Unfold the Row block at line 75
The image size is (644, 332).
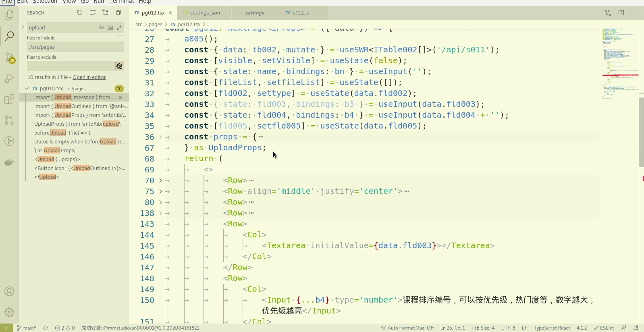click(x=160, y=191)
